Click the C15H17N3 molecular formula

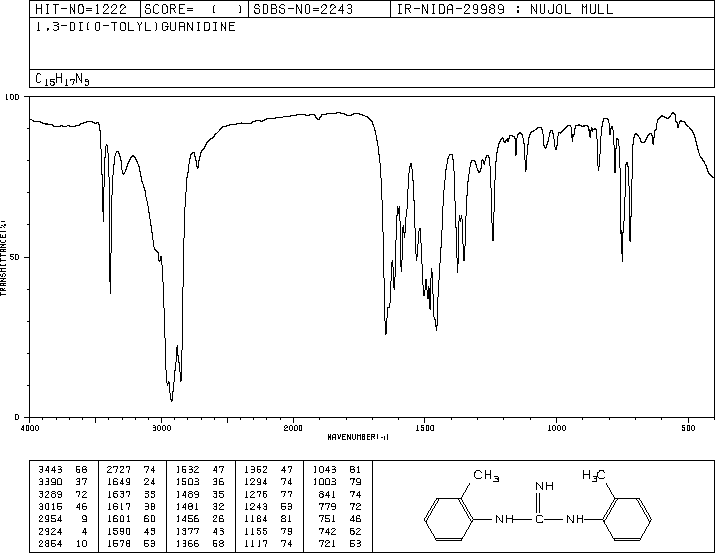62,79
